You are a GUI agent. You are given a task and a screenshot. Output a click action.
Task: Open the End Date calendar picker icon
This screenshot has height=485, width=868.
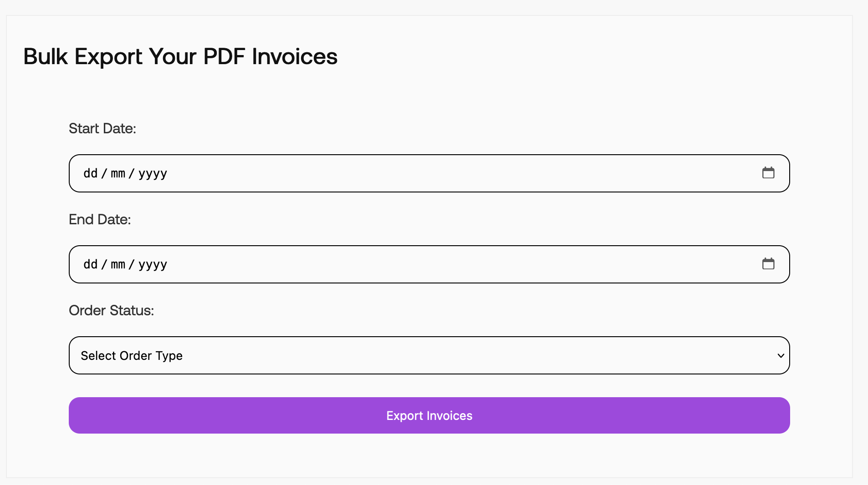[x=769, y=264]
